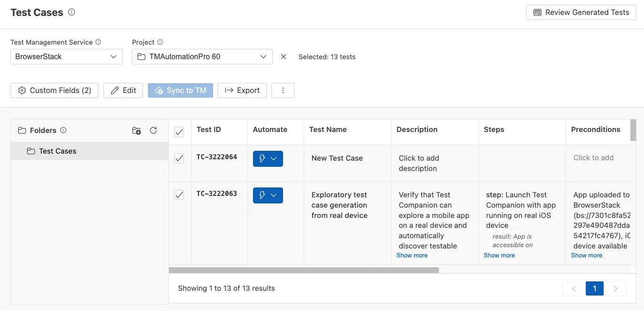Create a new folder in Folders panel

click(x=136, y=131)
